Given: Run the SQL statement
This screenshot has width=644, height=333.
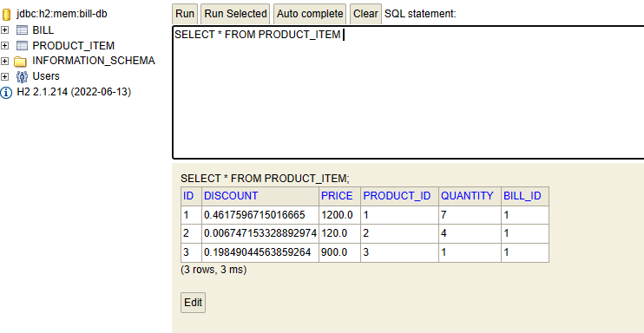Looking at the screenshot, I should 185,14.
